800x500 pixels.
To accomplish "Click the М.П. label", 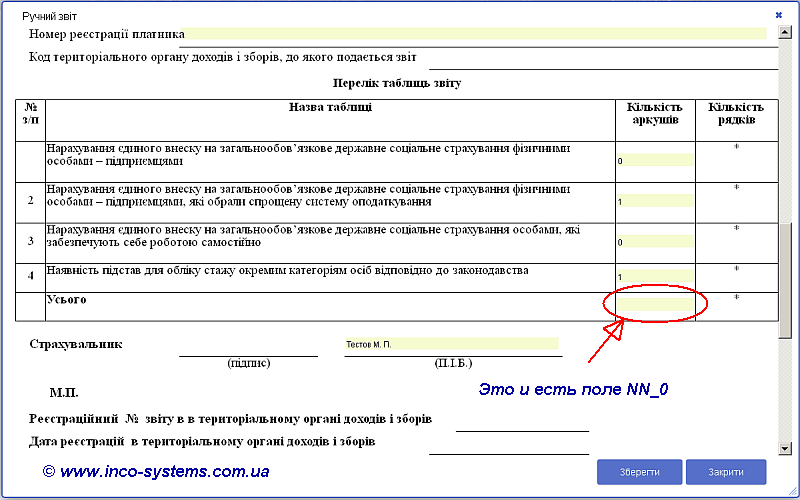I will [x=64, y=393].
